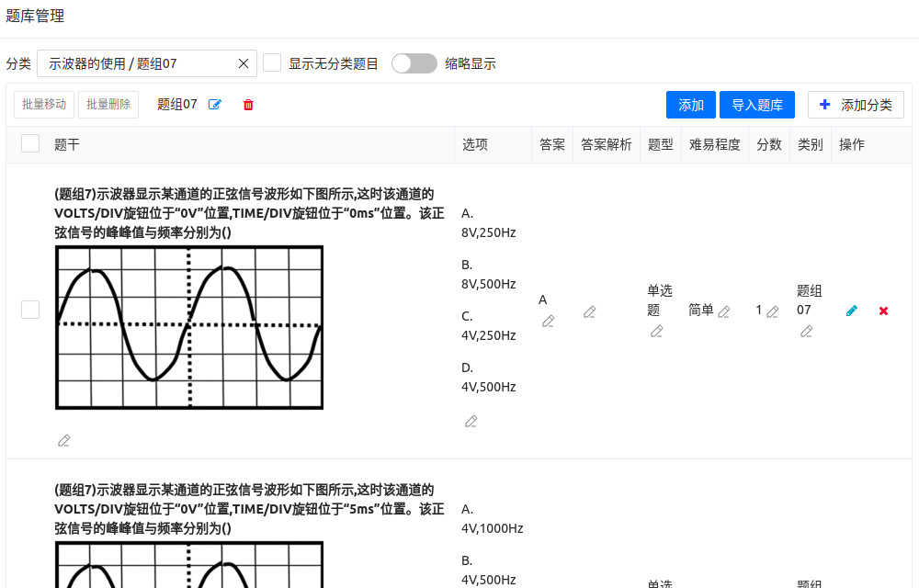Click the blue edit pencil in 操作 column
The width and height of the screenshot is (919, 588).
point(852,311)
